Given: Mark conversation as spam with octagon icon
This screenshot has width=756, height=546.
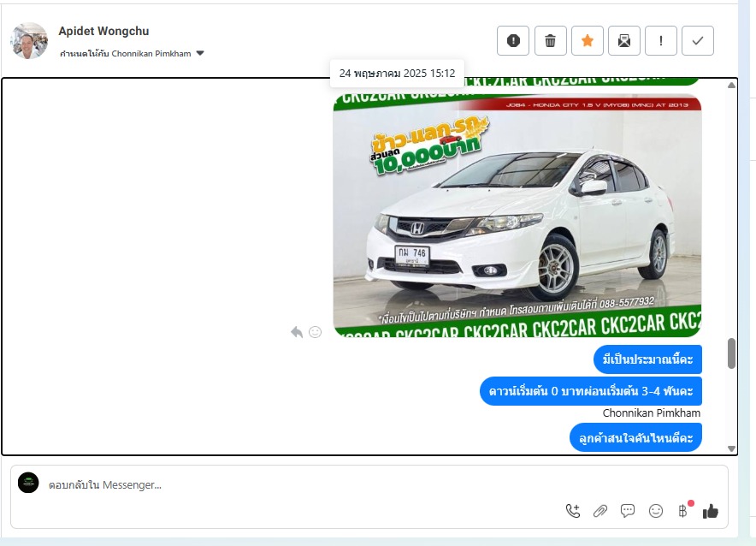Looking at the screenshot, I should pos(513,40).
